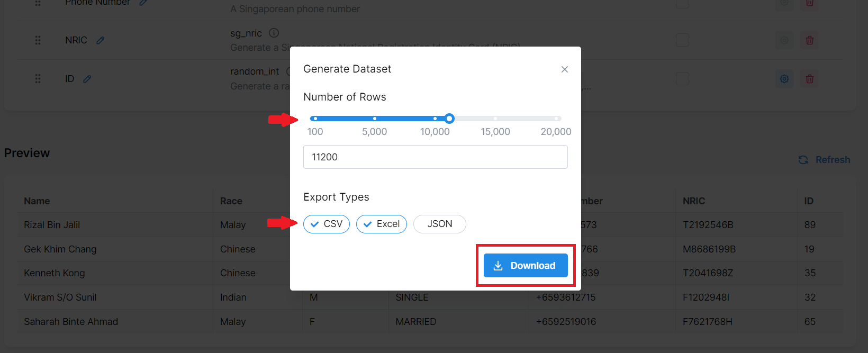This screenshot has width=868, height=353.
Task: Grab the drag handle for NRIC row
Action: tap(38, 40)
